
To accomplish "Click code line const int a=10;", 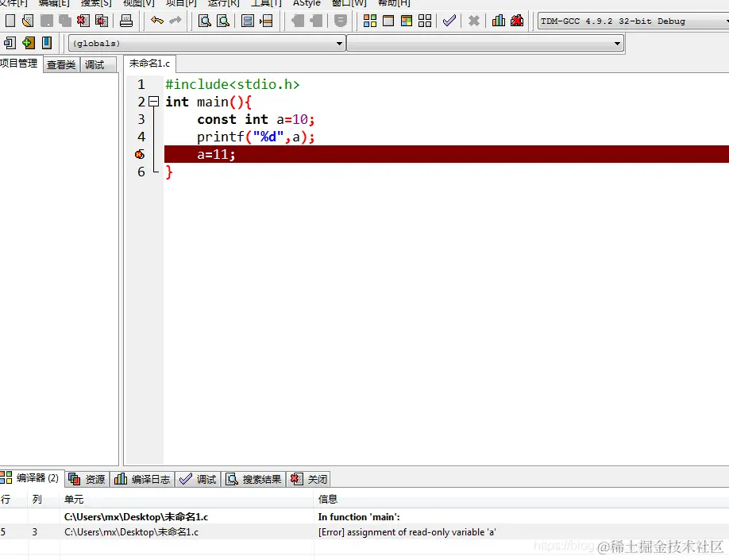I will pyautogui.click(x=256, y=119).
